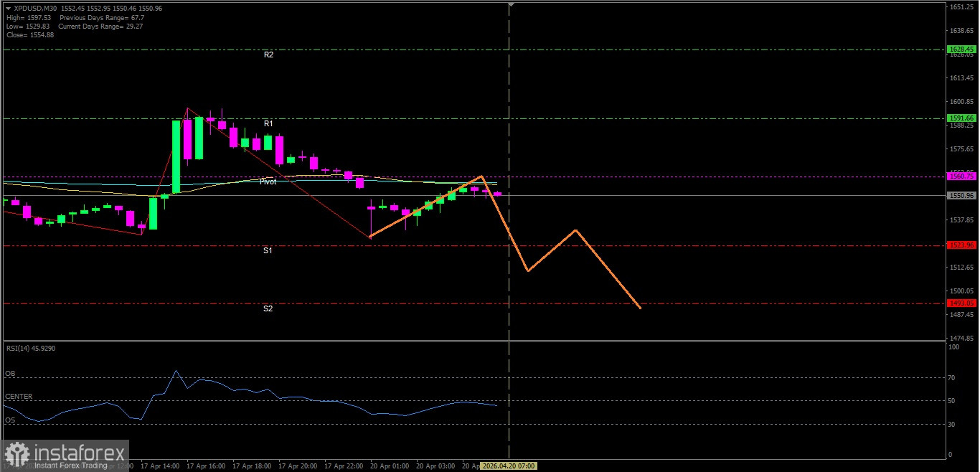Click the magenta 1560.75 price tag

pos(961,176)
